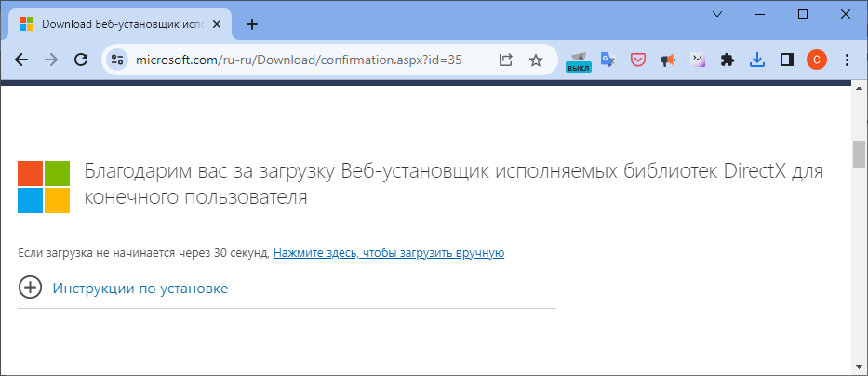Maximize the browser window

click(x=803, y=14)
